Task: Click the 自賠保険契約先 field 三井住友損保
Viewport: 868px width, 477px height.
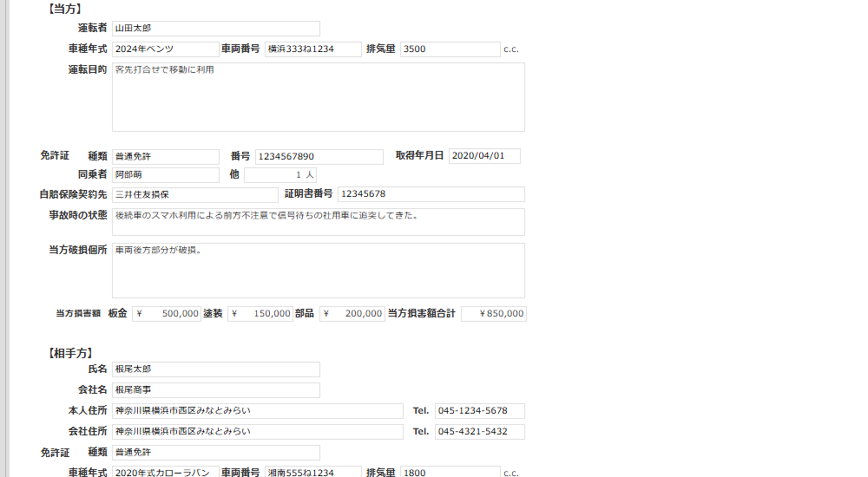Action: click(194, 194)
